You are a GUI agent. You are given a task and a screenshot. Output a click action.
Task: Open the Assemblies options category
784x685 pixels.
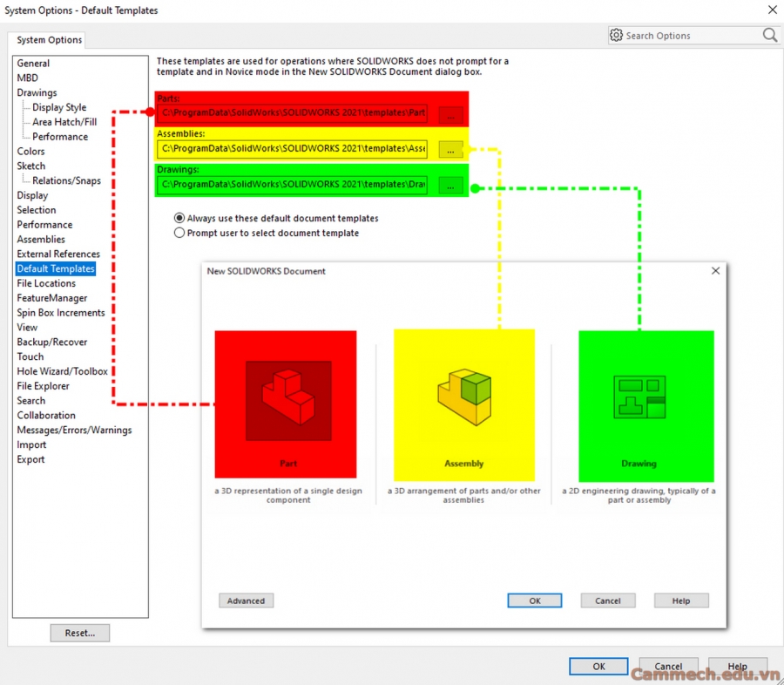41,239
